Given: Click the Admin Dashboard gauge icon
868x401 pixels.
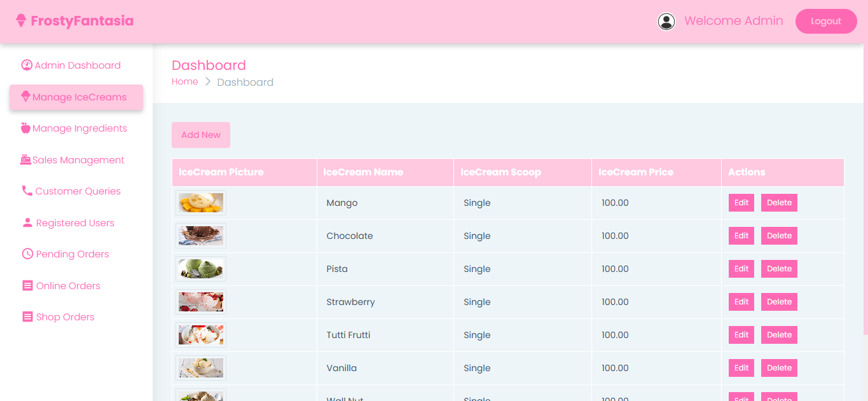Looking at the screenshot, I should click(x=27, y=65).
